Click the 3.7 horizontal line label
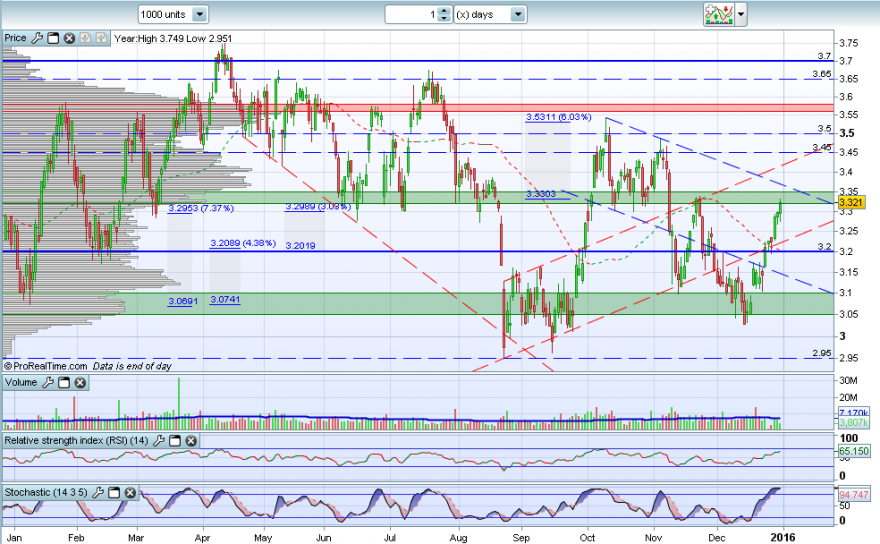This screenshot has height=544, width=880. [x=824, y=56]
